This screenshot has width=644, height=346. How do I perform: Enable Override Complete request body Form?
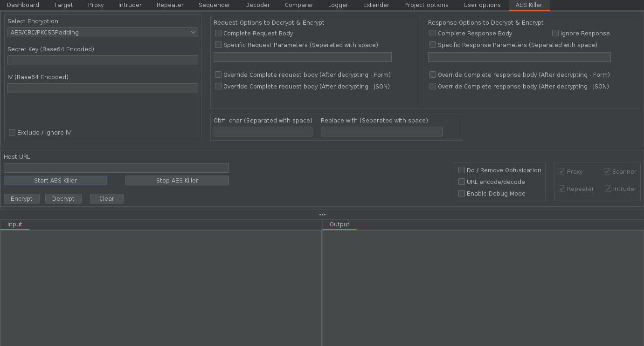(218, 75)
